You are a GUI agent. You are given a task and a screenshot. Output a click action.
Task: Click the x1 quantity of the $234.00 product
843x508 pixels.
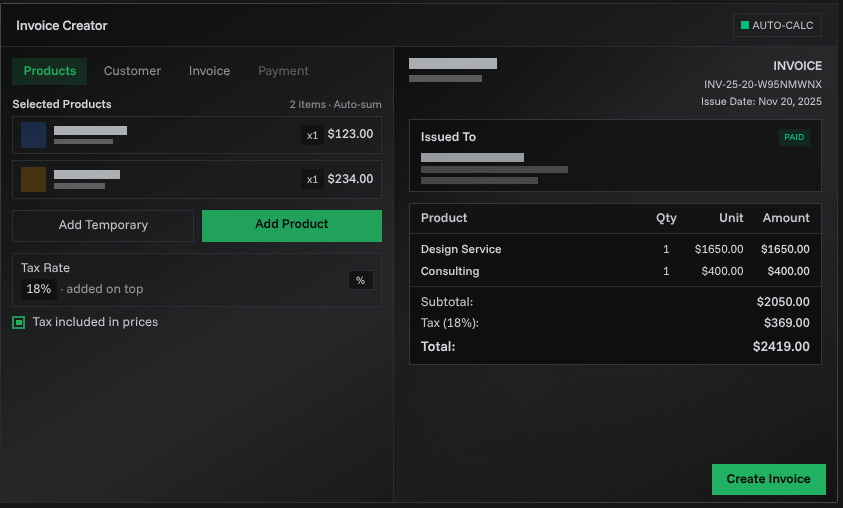[312, 180]
